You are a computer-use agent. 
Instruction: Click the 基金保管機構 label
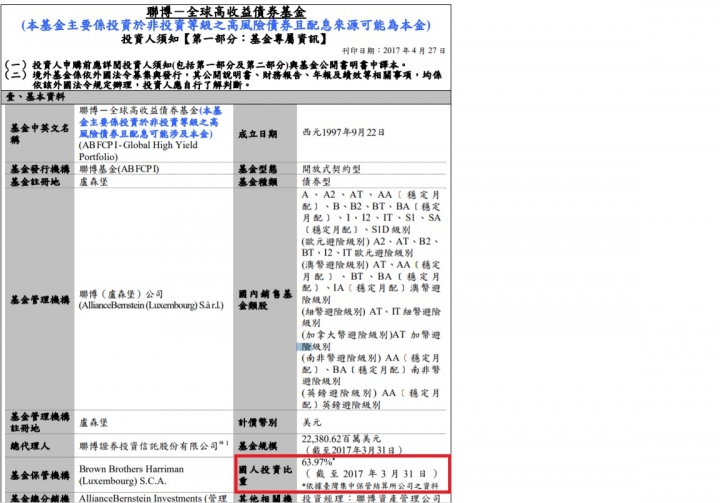[40, 475]
